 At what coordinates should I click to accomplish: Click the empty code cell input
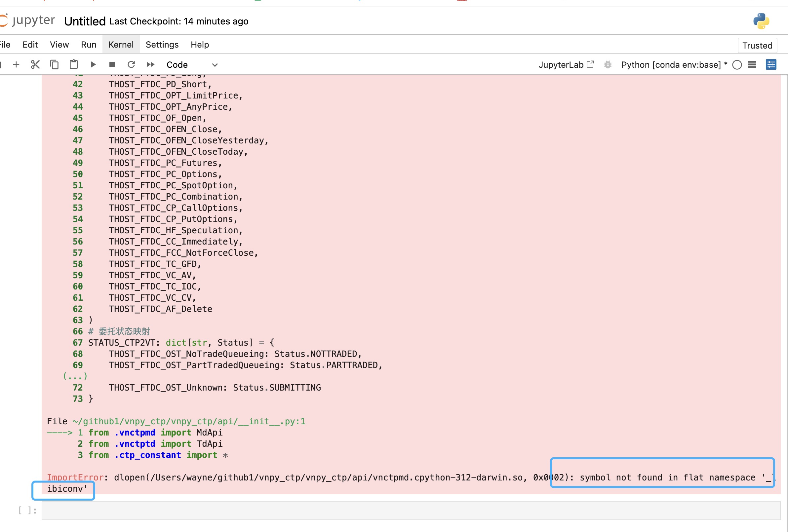pyautogui.click(x=411, y=510)
